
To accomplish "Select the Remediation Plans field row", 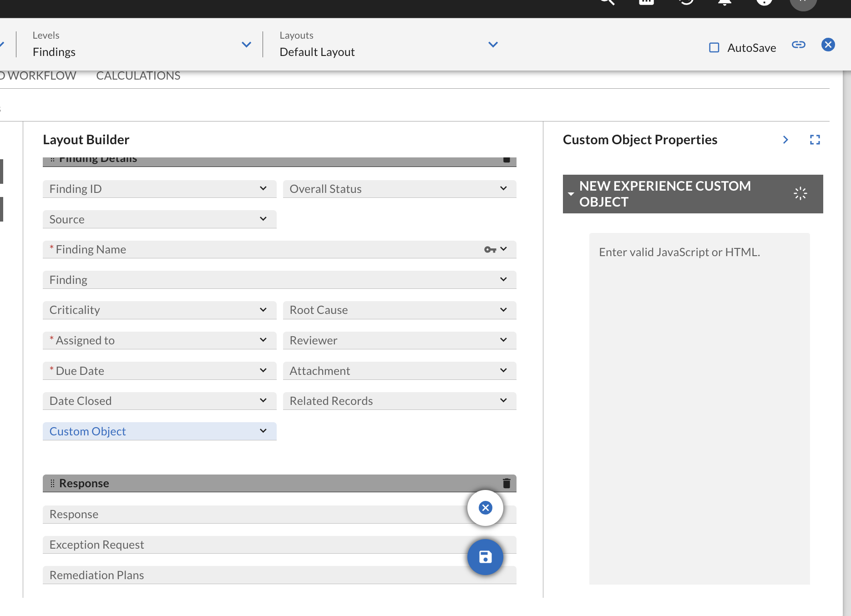I will tap(279, 575).
